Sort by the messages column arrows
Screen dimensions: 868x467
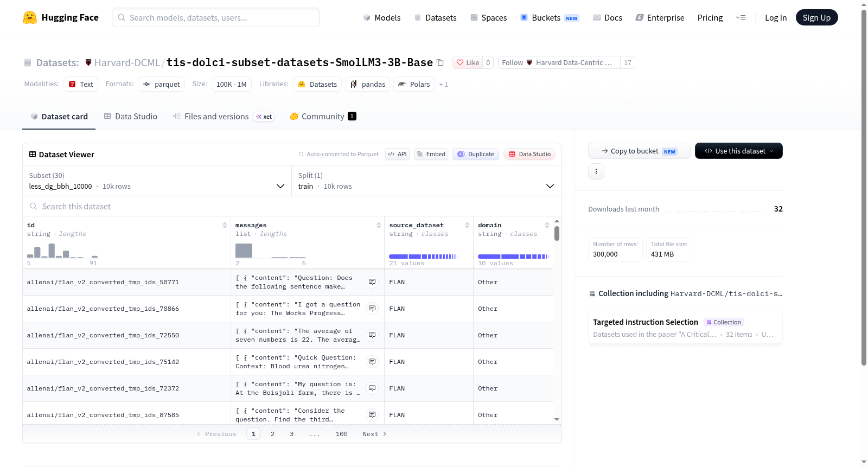379,225
